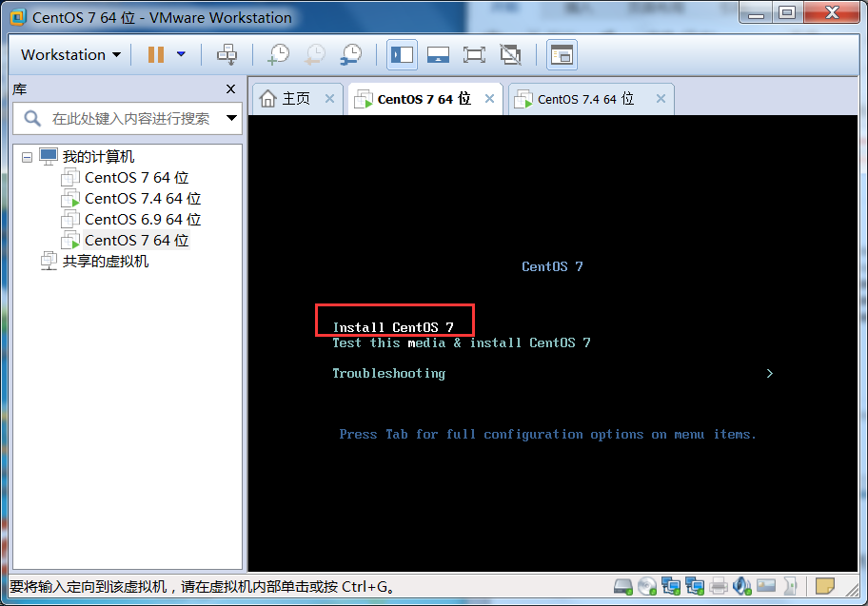Select CentOS 7.4 64 位 in library

pos(143,199)
